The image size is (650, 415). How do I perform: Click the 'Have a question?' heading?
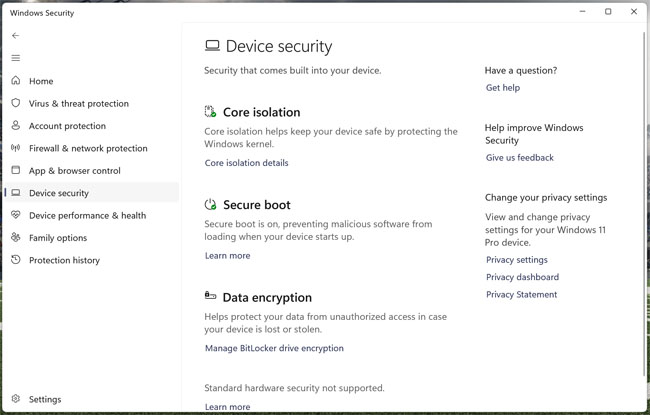pyautogui.click(x=521, y=70)
